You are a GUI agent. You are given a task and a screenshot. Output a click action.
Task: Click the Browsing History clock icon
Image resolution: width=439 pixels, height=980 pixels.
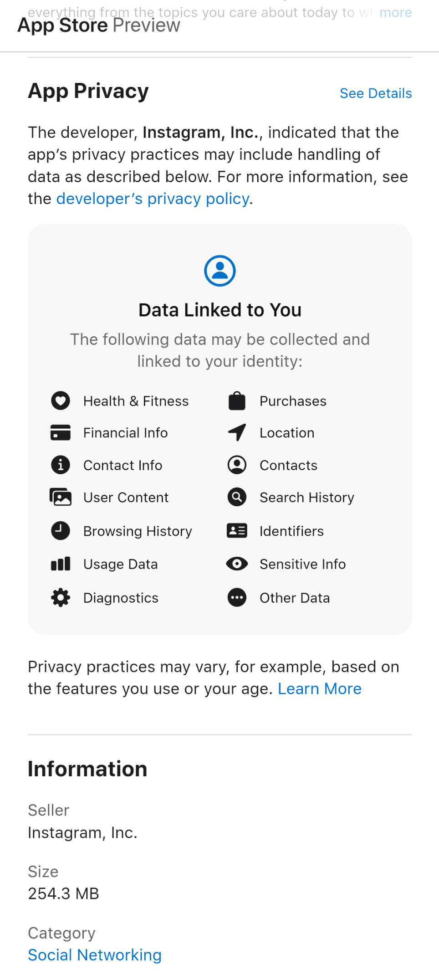pos(61,531)
